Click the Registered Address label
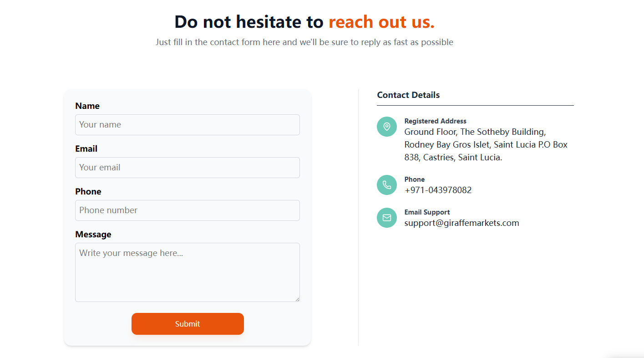Screen dimensions: 644x358 click(435, 121)
